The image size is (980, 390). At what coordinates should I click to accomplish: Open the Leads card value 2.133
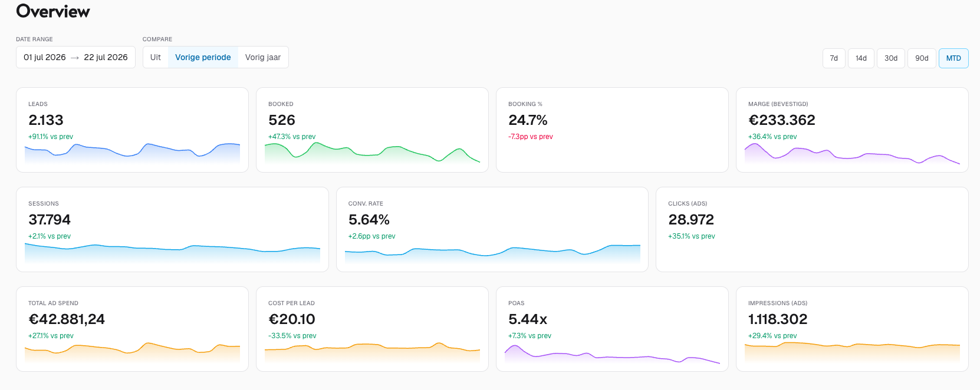pos(46,120)
